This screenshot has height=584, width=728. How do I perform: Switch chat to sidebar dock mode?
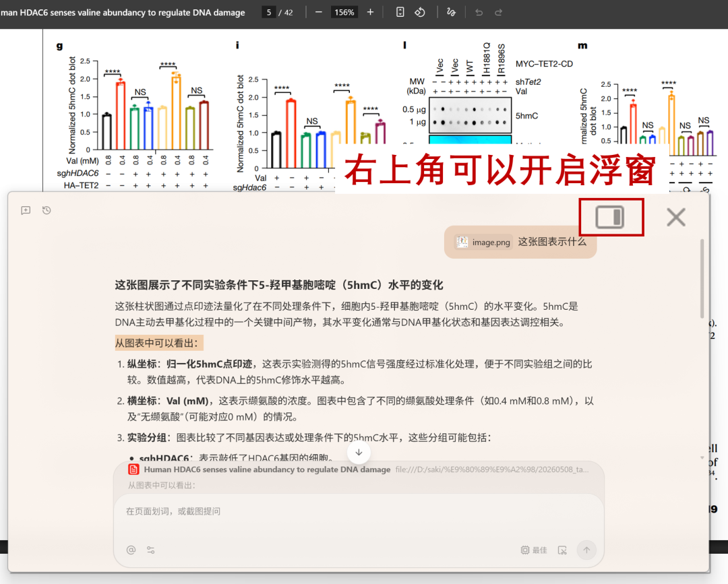pos(609,217)
